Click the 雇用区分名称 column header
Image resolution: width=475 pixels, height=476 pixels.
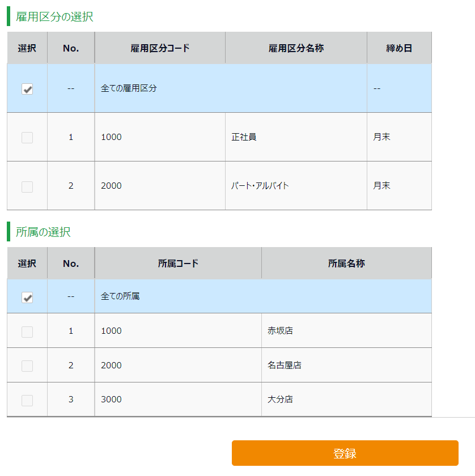coord(296,48)
